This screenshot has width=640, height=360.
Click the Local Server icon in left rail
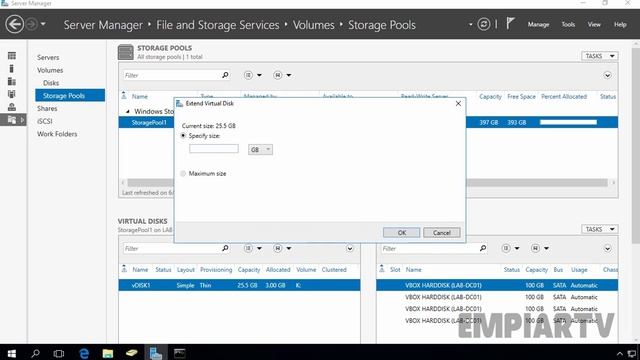pyautogui.click(x=12, y=68)
